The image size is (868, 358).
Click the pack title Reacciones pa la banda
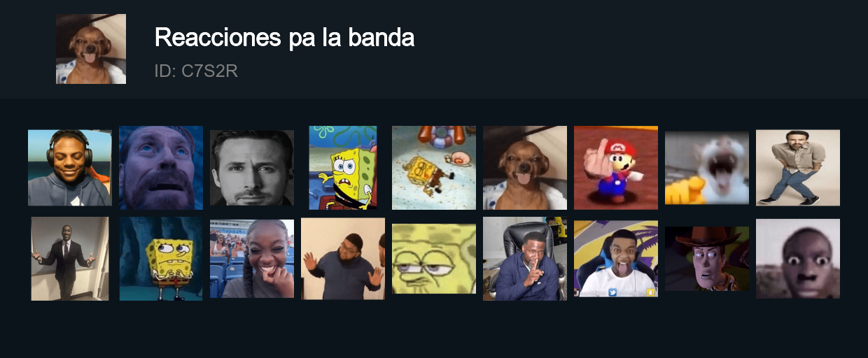(x=284, y=38)
